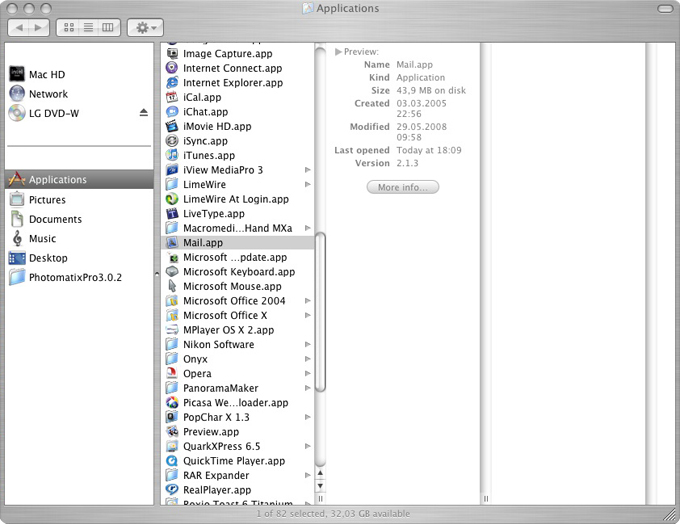
Task: Select Applications in the sidebar
Action: pos(79,179)
